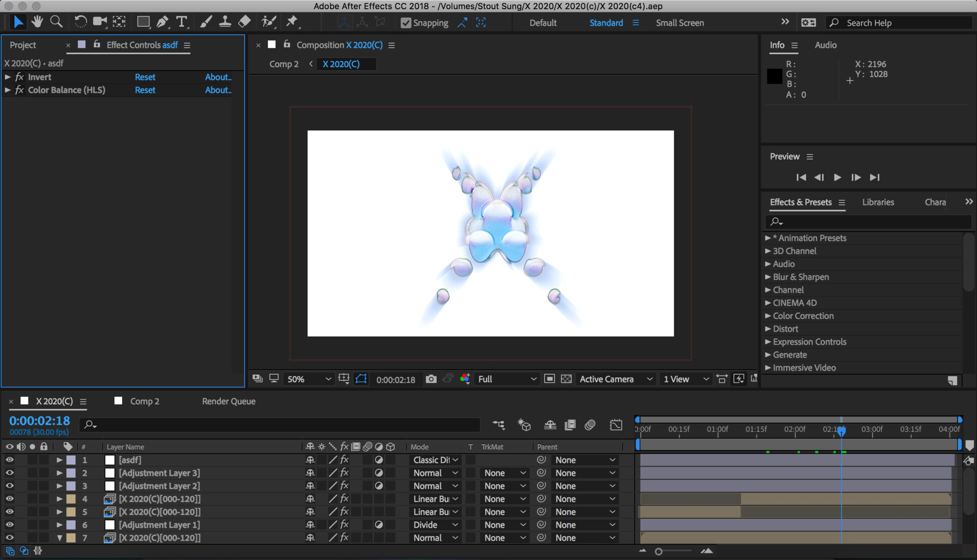The height and width of the screenshot is (560, 977).
Task: Click the draft 3D timeline icon
Action: (524, 425)
